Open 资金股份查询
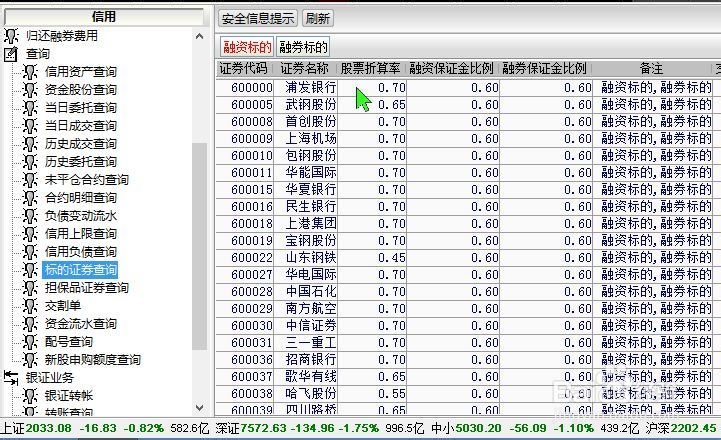Image resolution: width=721 pixels, height=440 pixels. [80, 90]
